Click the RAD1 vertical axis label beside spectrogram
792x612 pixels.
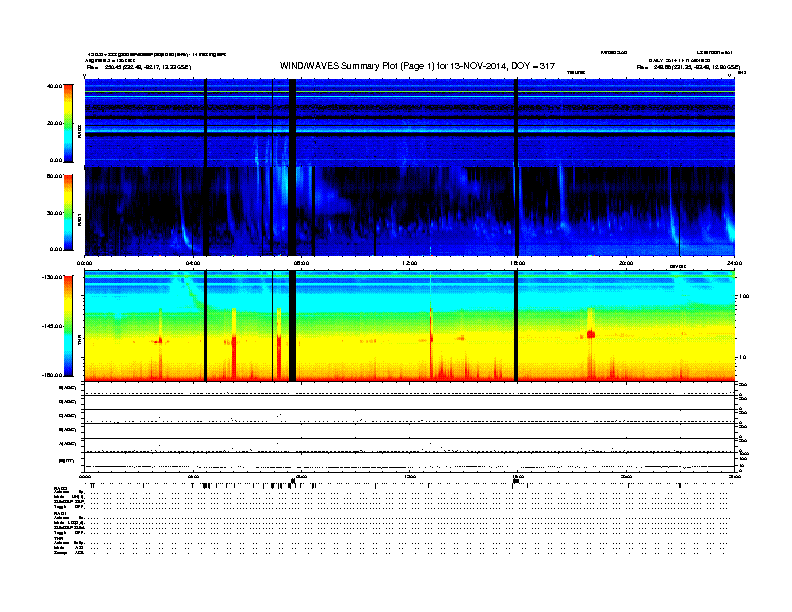coord(79,219)
